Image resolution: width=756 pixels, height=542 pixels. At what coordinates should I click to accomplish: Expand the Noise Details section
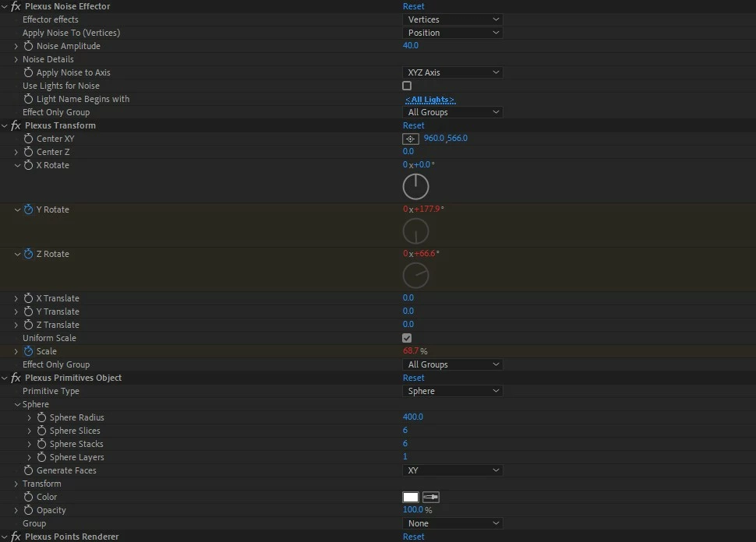16,59
